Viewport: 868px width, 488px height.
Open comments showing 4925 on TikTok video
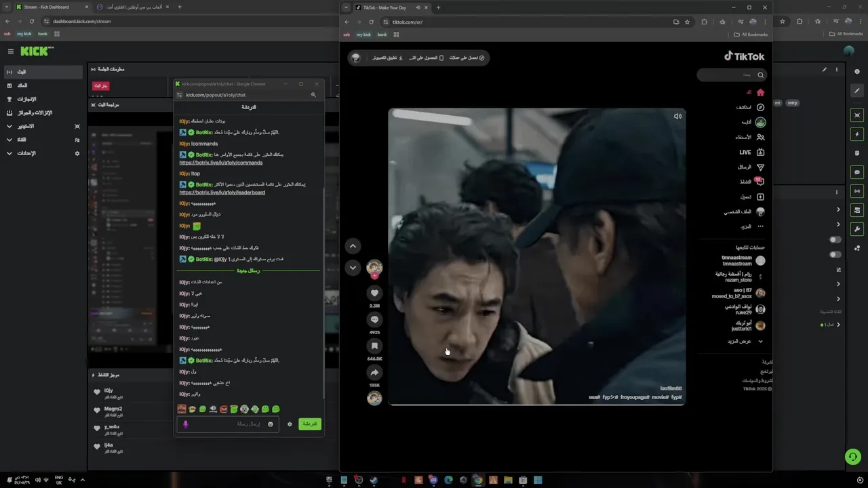374,319
